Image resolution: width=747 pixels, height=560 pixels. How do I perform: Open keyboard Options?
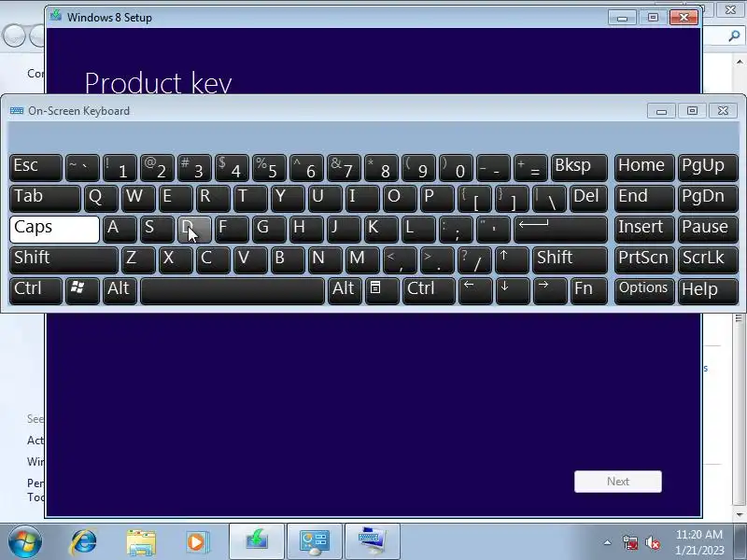coord(644,290)
